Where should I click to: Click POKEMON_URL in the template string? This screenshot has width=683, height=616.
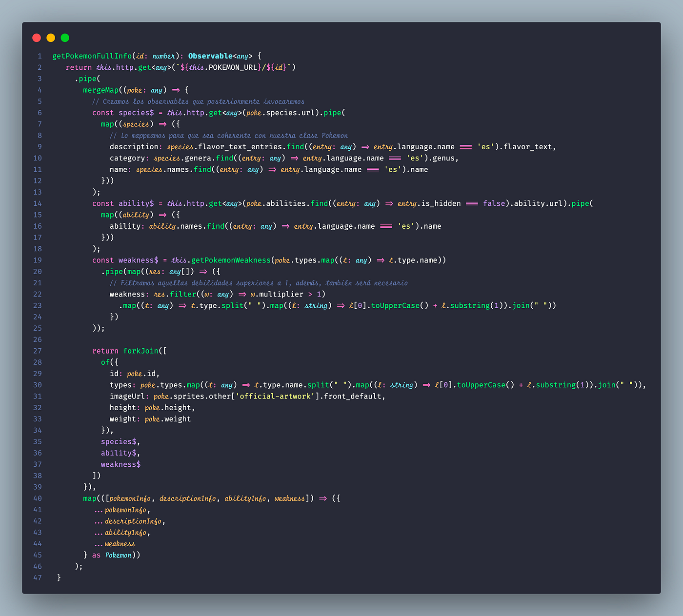233,67
